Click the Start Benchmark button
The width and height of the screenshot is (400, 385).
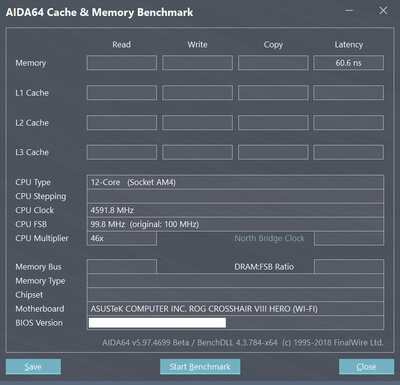(200, 367)
